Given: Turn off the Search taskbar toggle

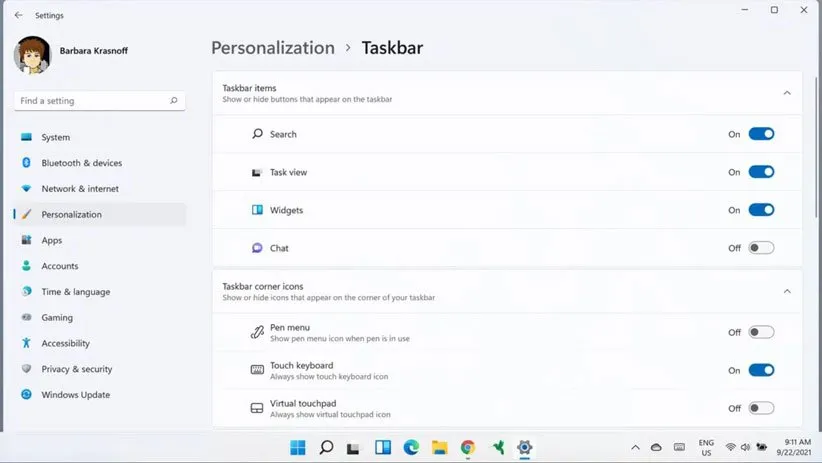Looking at the screenshot, I should tap(761, 134).
